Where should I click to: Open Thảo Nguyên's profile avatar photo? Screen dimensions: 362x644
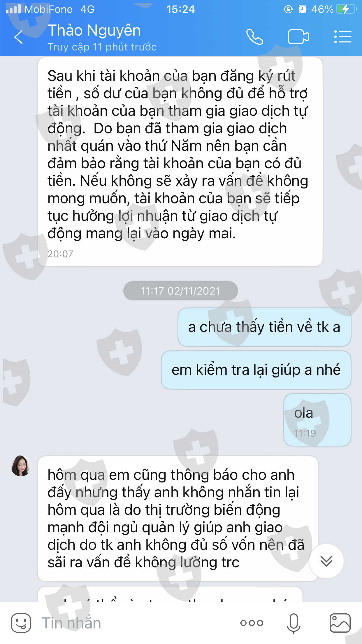coord(21,466)
